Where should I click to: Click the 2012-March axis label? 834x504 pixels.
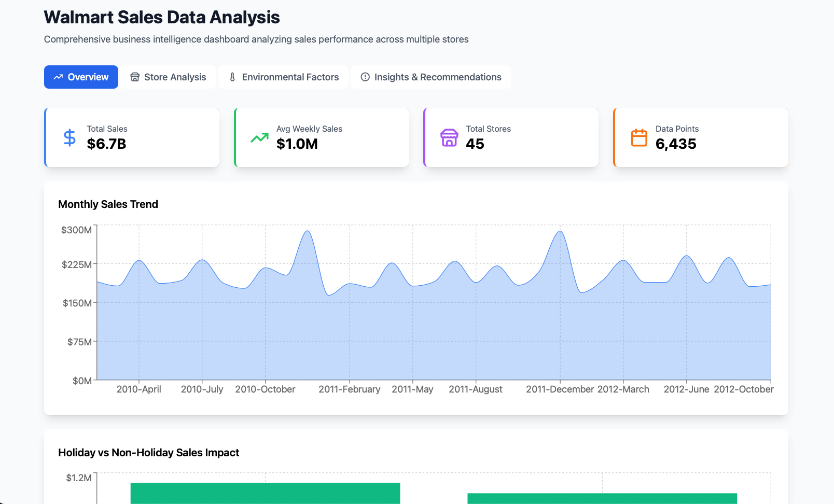click(623, 389)
